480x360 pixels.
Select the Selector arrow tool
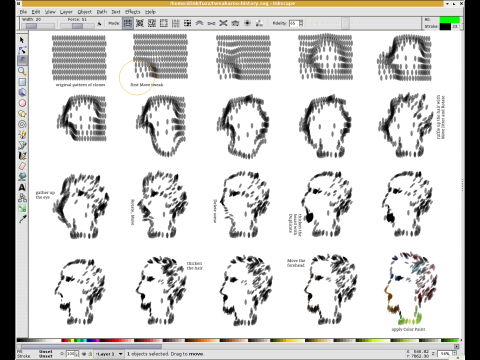coord(22,40)
